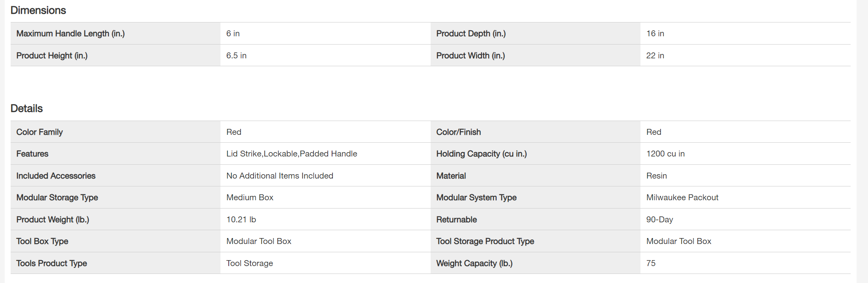Click No Additional Items Included text
Image resolution: width=868 pixels, height=283 pixels.
280,176
